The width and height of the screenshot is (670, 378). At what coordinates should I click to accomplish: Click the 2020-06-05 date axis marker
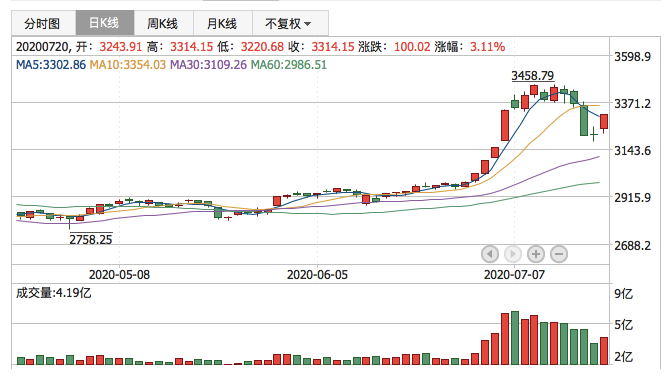tap(317, 274)
